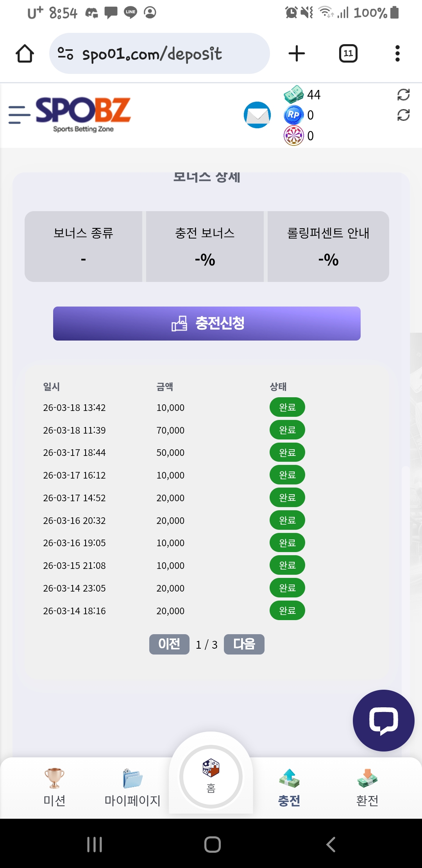Go to previous page with 이전 button

pyautogui.click(x=169, y=644)
